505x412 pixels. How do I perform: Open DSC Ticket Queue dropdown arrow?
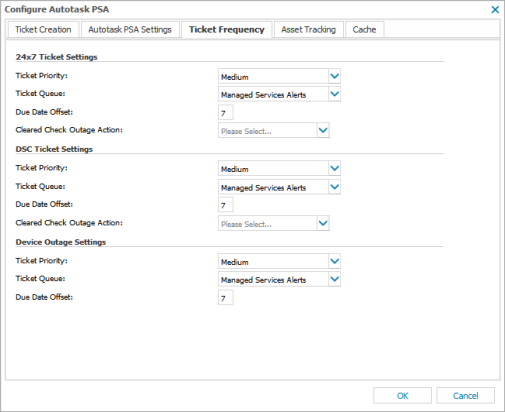(334, 187)
